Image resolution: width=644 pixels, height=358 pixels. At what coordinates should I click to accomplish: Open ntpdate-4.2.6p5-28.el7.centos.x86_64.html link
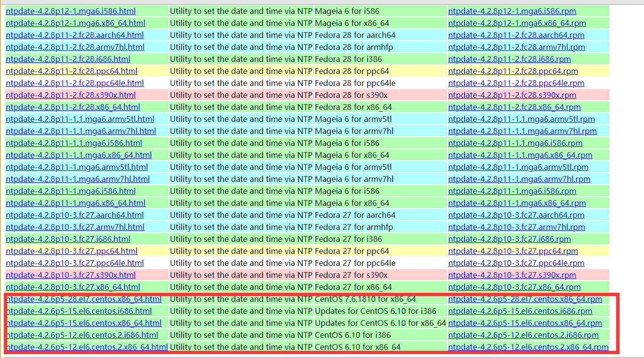[84, 299]
